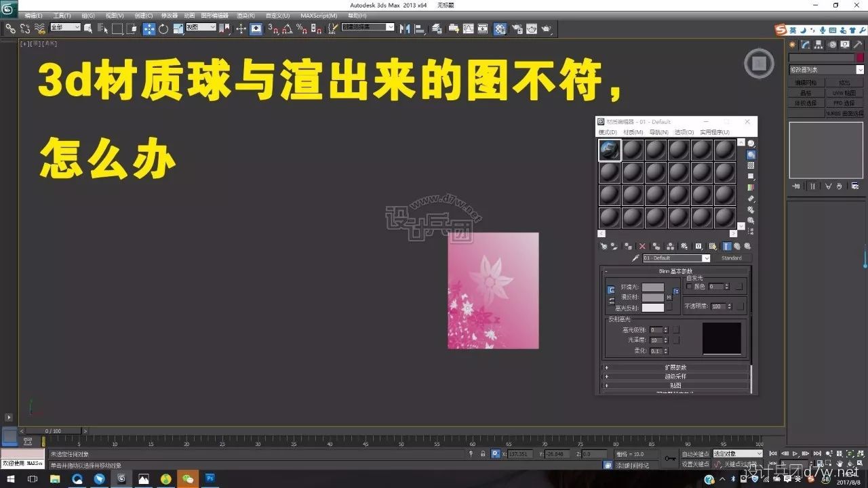Click the diffuse color swatch
The image size is (868, 488).
pyautogui.click(x=653, y=298)
